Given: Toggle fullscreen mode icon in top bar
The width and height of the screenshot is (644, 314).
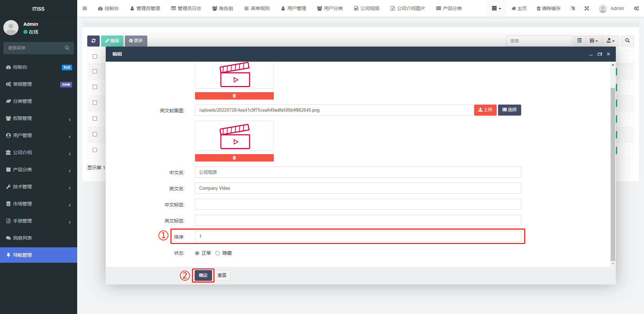Looking at the screenshot, I should coord(587,8).
